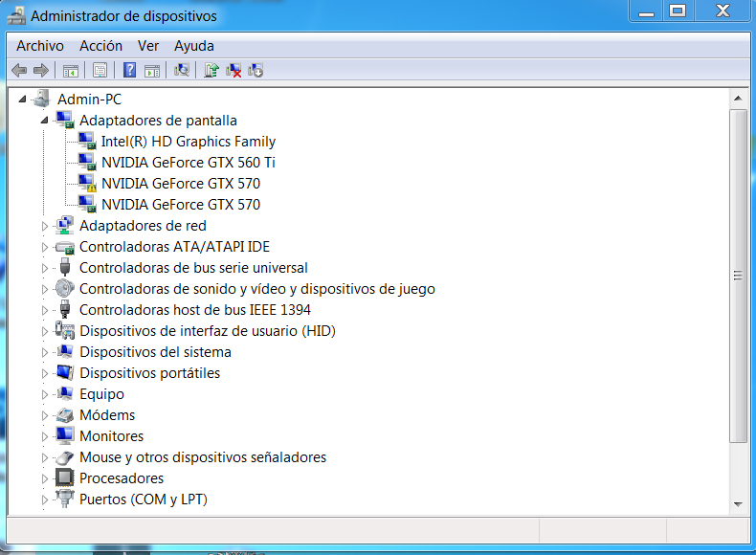Image resolution: width=756 pixels, height=555 pixels.
Task: Select the Equipo label
Action: click(x=101, y=394)
